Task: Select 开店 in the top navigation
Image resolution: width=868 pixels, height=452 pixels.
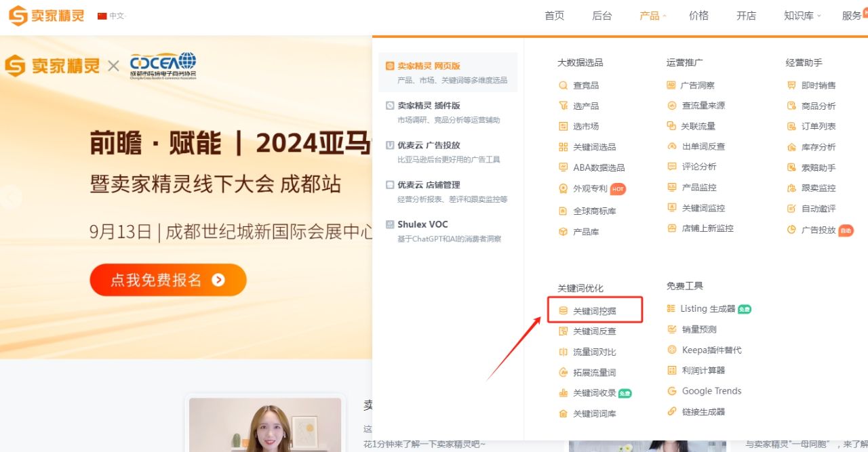Action: coord(747,16)
